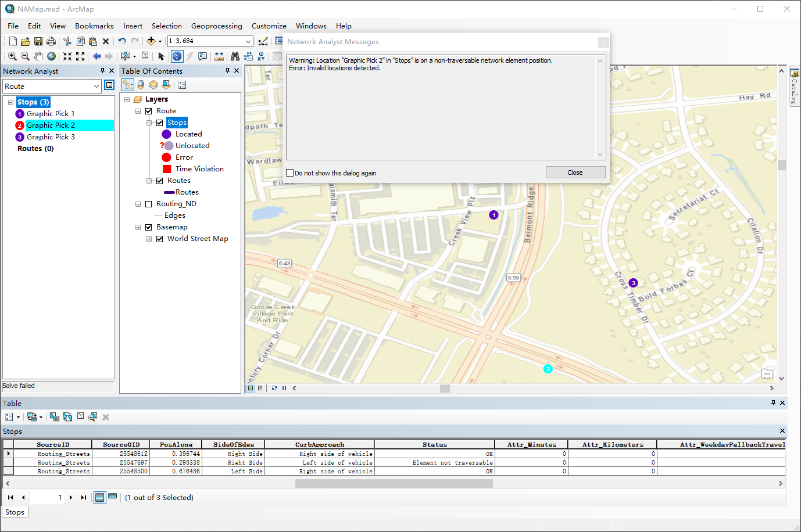Toggle the Basemap layer checkbox
Screen dimensions: 801x532
148,227
